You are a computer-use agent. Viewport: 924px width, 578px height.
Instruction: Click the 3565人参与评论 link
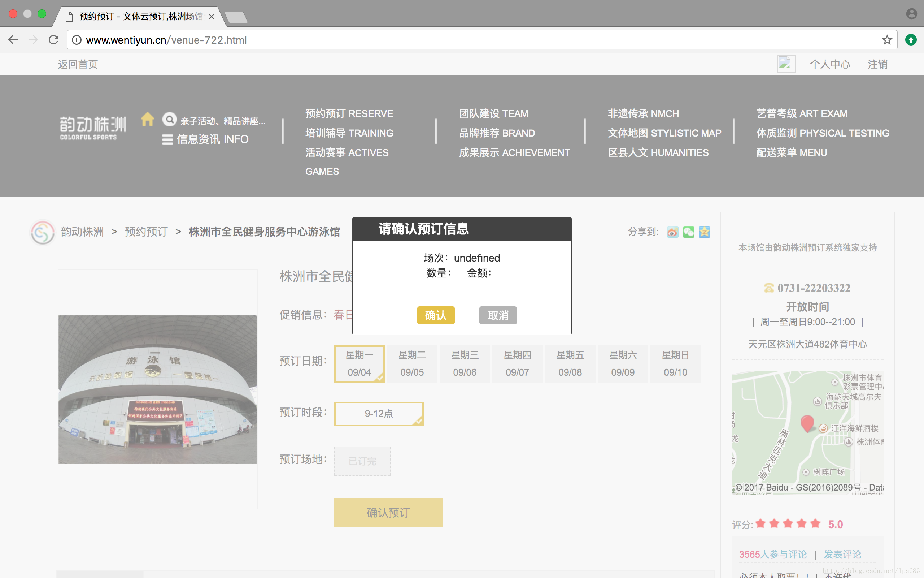773,554
